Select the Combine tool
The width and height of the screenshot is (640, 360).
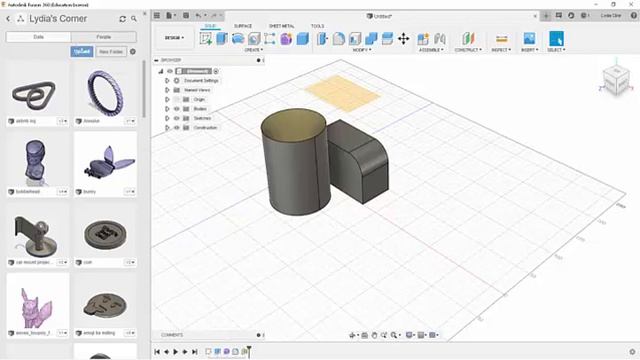371,39
